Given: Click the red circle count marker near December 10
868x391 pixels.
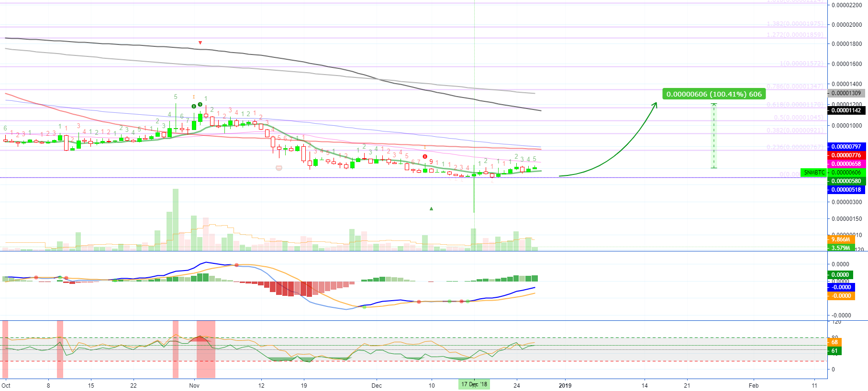Looking at the screenshot, I should point(425,156).
